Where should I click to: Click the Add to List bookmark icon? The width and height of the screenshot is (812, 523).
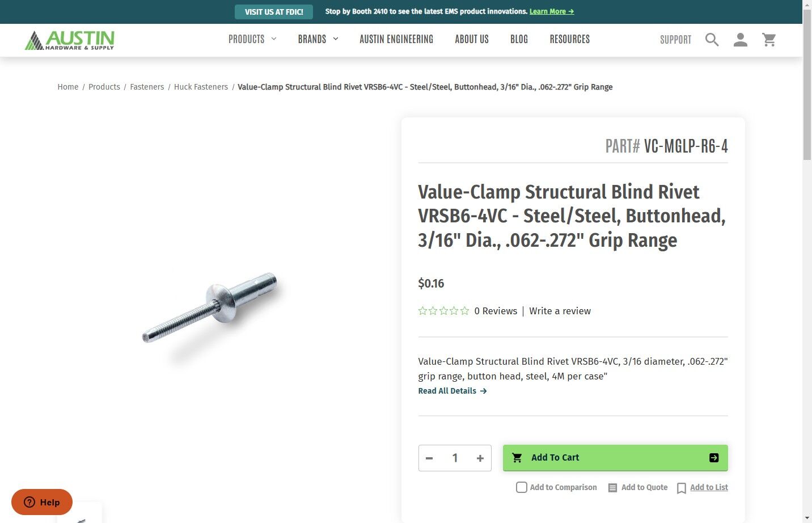[682, 488]
